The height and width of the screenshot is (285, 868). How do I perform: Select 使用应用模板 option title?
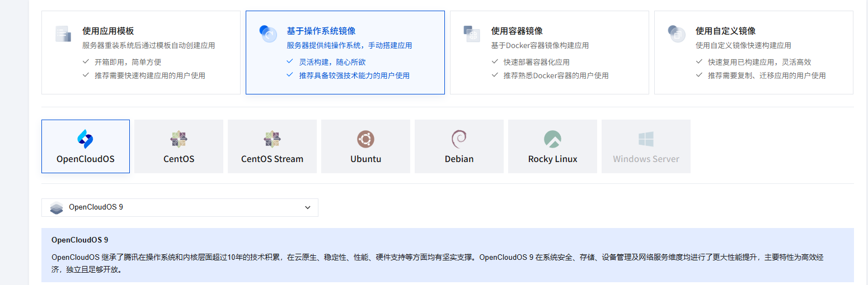tap(108, 31)
